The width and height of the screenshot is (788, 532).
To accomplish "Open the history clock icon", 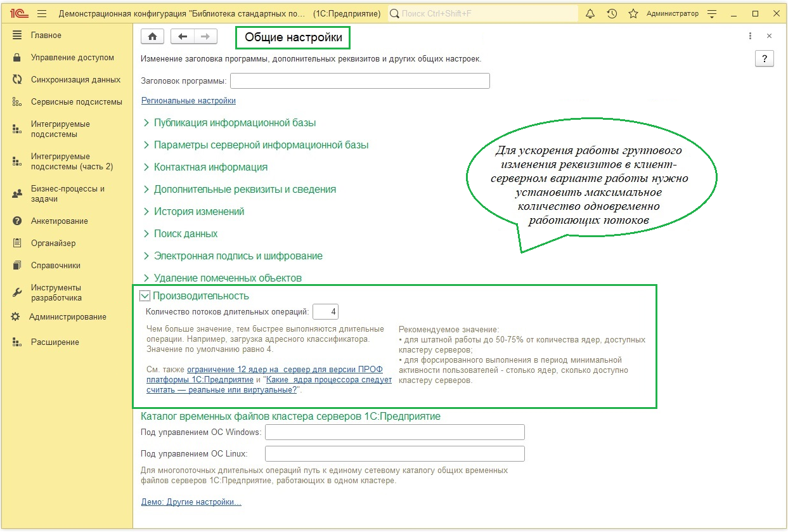I will click(612, 13).
